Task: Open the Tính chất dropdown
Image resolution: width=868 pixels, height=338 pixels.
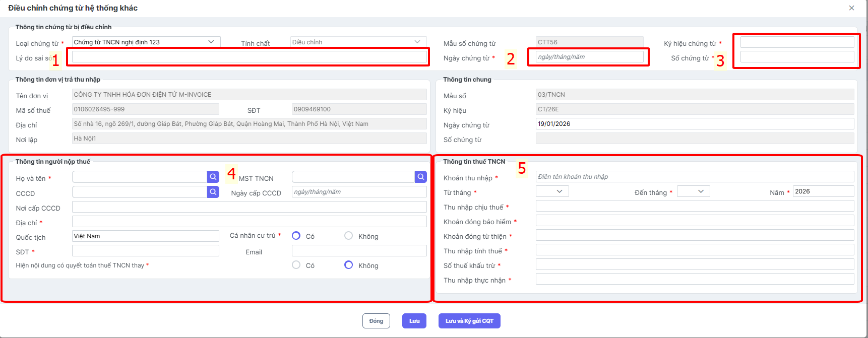Action: [358, 42]
